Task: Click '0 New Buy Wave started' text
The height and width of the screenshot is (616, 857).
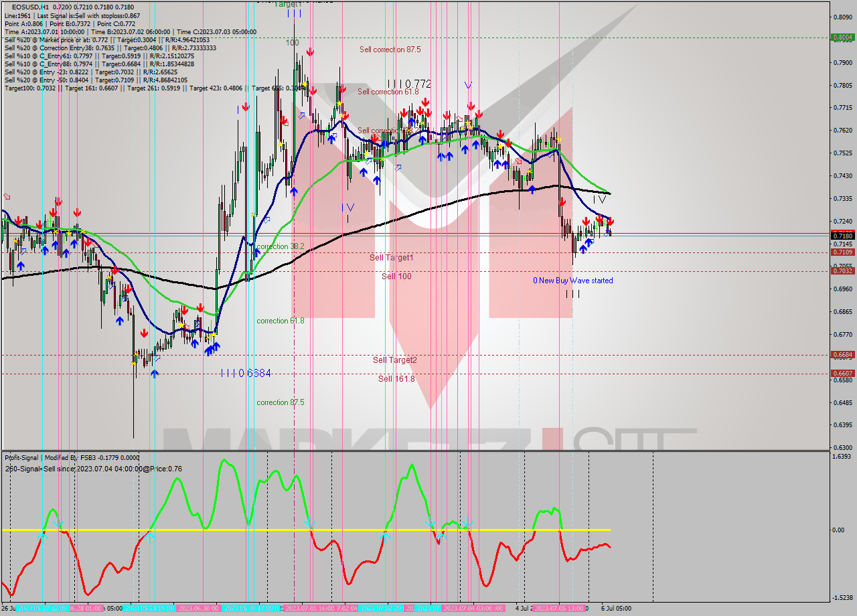Action: click(572, 281)
